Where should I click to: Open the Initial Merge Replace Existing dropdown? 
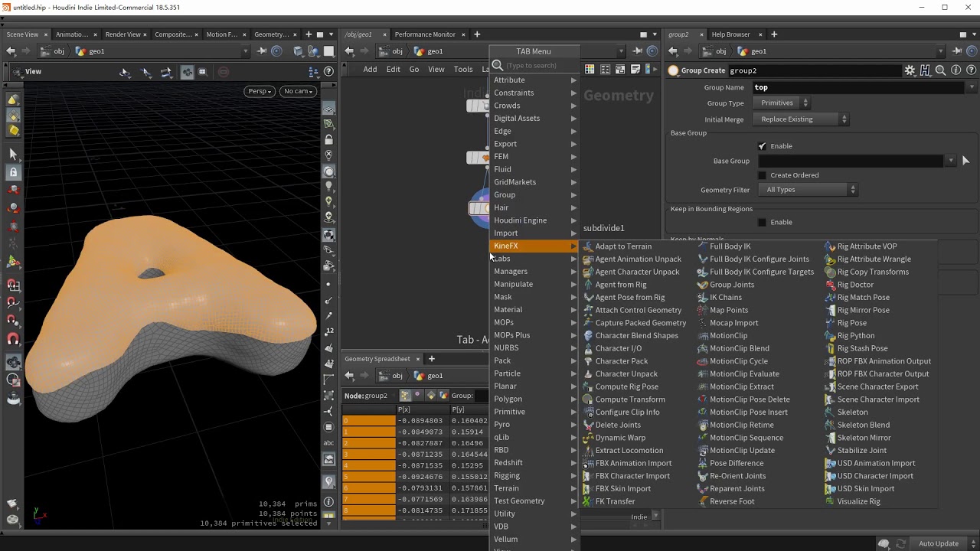click(x=801, y=119)
